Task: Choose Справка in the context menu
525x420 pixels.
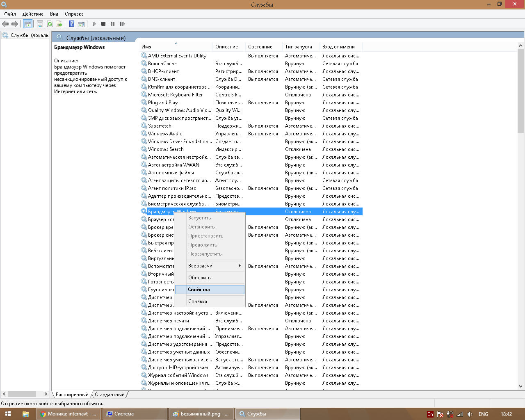Action: coord(210,301)
